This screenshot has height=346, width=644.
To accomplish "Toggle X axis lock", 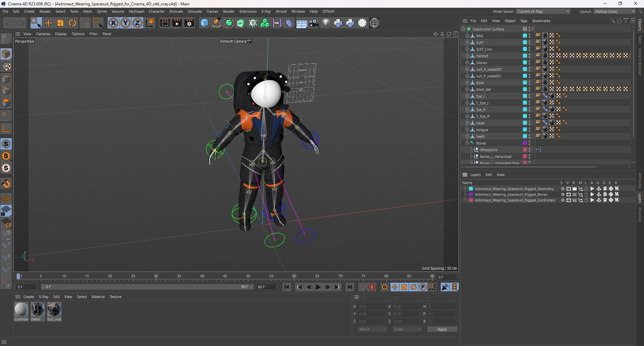I will coord(113,23).
